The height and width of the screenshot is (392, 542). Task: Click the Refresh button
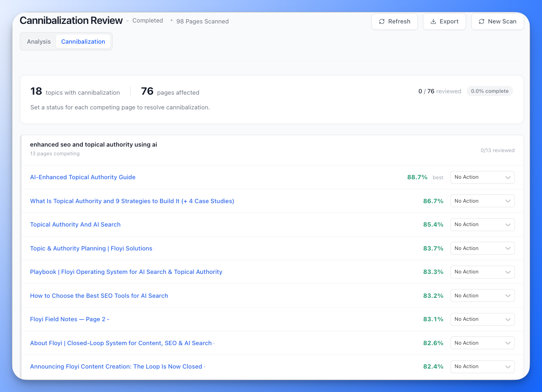point(394,22)
